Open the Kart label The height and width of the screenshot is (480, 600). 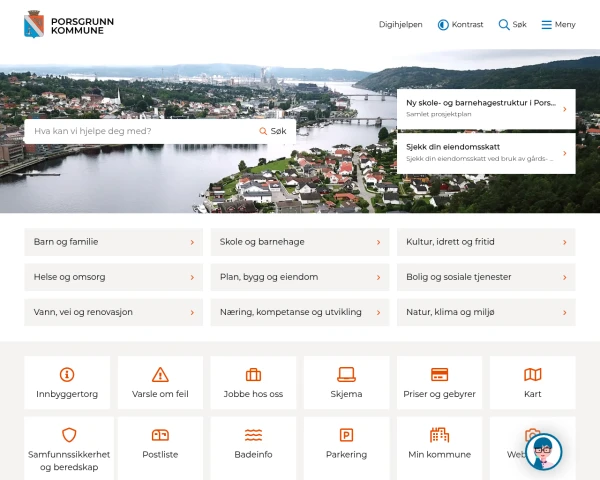click(533, 394)
